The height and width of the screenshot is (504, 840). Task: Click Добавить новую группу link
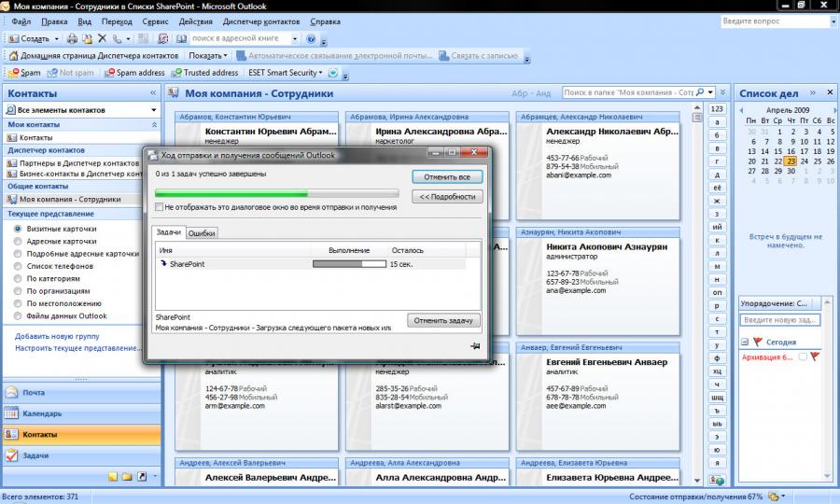pyautogui.click(x=57, y=336)
